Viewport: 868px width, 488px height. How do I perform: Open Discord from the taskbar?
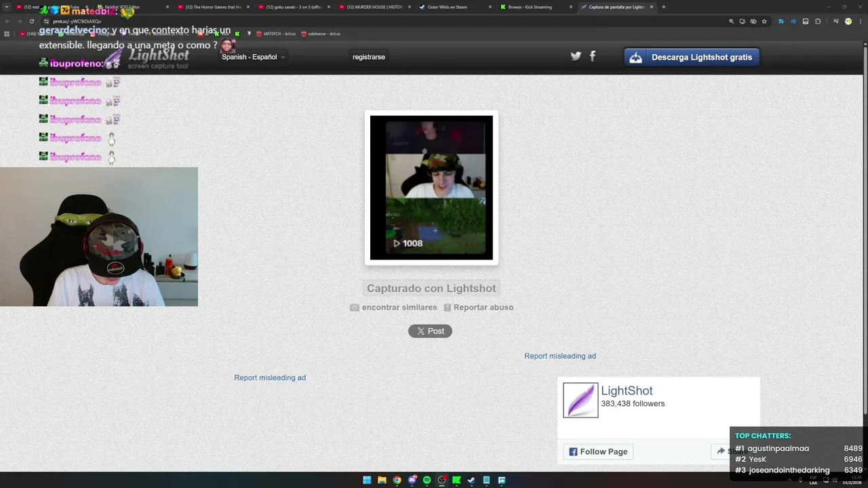pos(412,480)
